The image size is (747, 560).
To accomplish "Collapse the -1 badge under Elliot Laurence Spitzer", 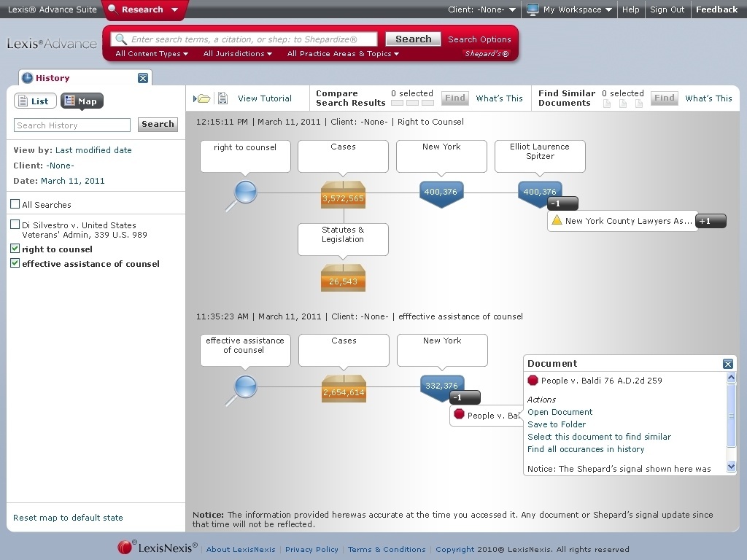I will (562, 203).
